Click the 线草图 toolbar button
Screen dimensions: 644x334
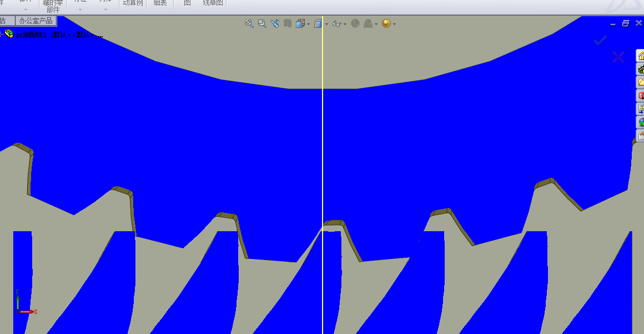(213, 3)
